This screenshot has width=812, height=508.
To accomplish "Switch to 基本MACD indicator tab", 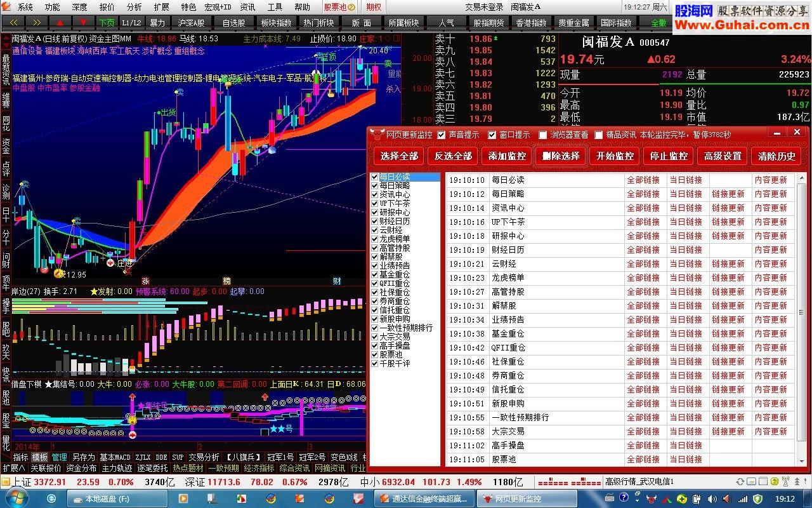I will click(x=115, y=457).
